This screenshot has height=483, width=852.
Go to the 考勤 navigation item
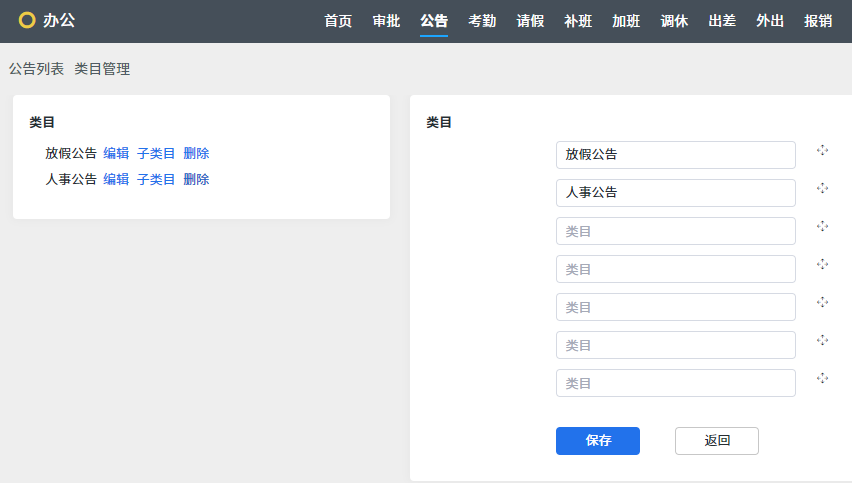[x=482, y=21]
